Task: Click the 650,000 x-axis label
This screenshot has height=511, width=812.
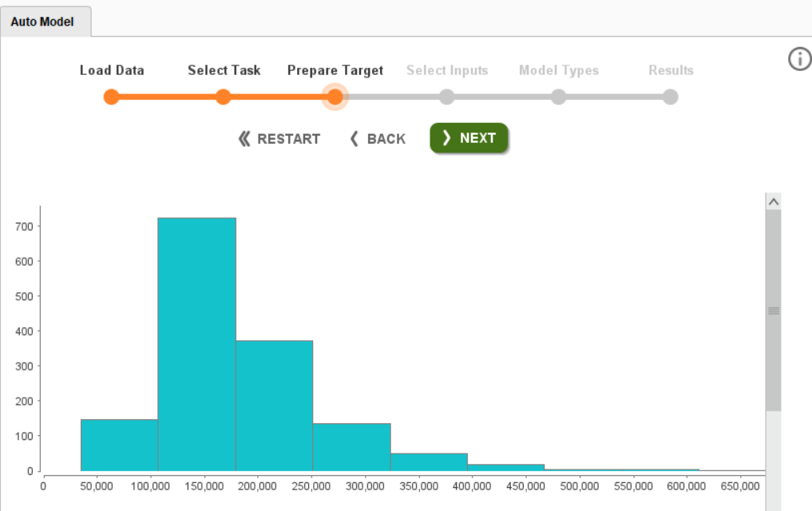Action: (x=740, y=487)
